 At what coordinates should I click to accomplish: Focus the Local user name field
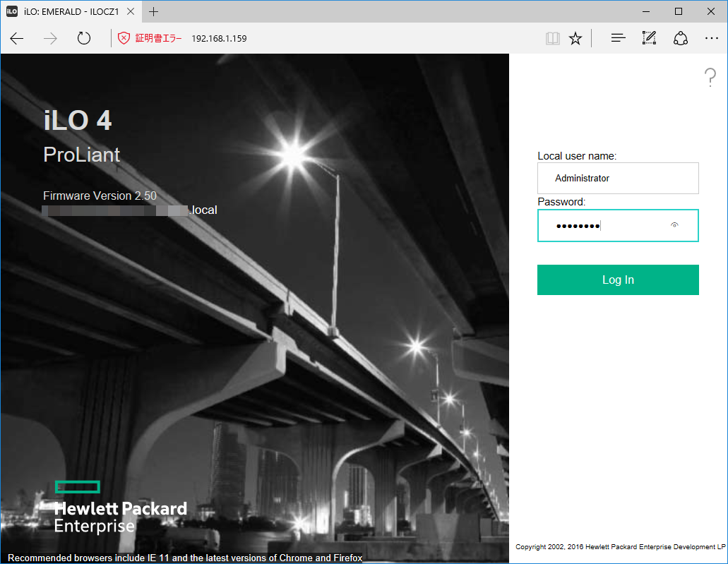[x=618, y=179]
